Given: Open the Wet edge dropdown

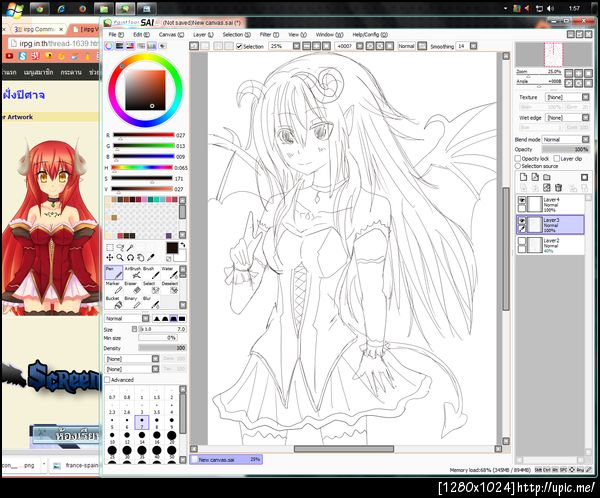Looking at the screenshot, I should click(567, 118).
